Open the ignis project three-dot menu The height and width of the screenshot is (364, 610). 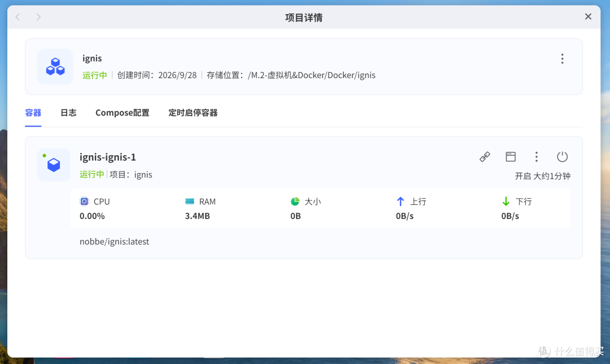pos(562,59)
